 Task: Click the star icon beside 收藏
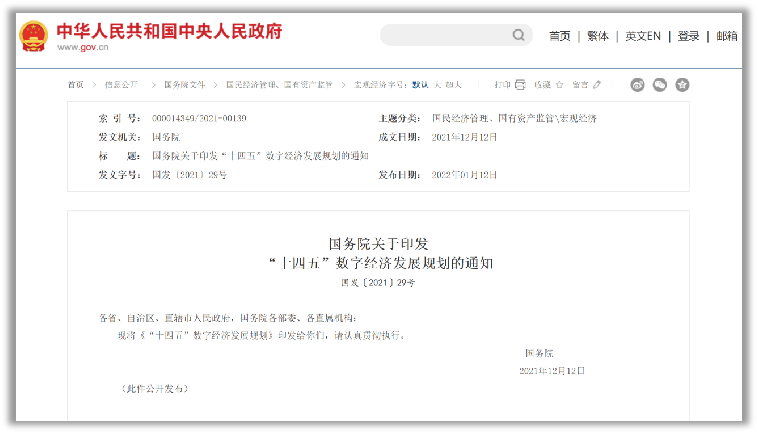click(560, 85)
